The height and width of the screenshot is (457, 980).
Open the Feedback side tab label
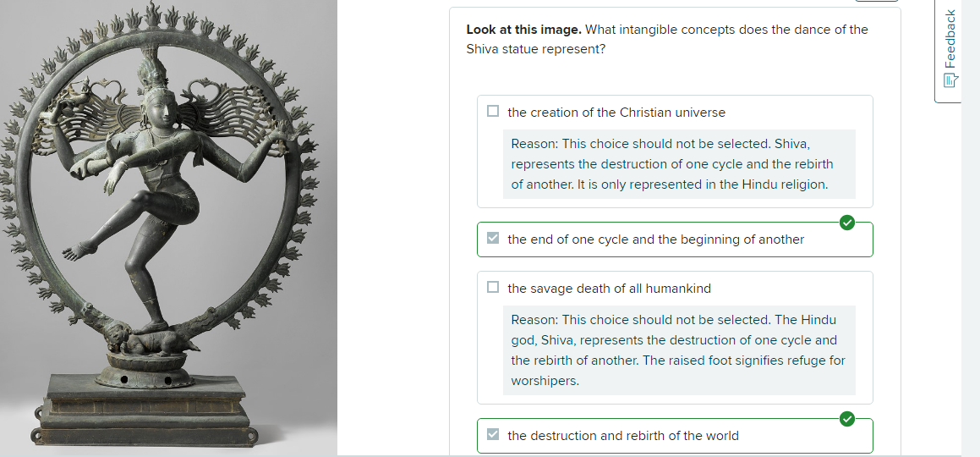pos(950,39)
